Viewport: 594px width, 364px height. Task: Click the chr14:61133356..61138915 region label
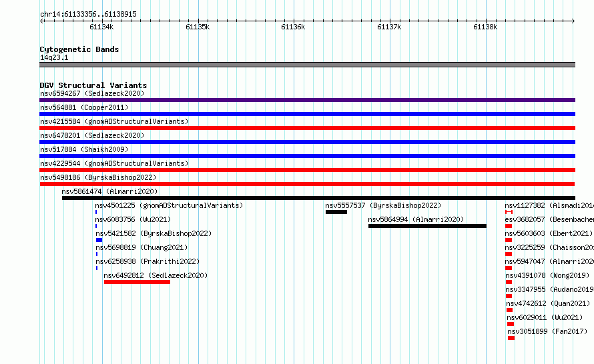(88, 14)
